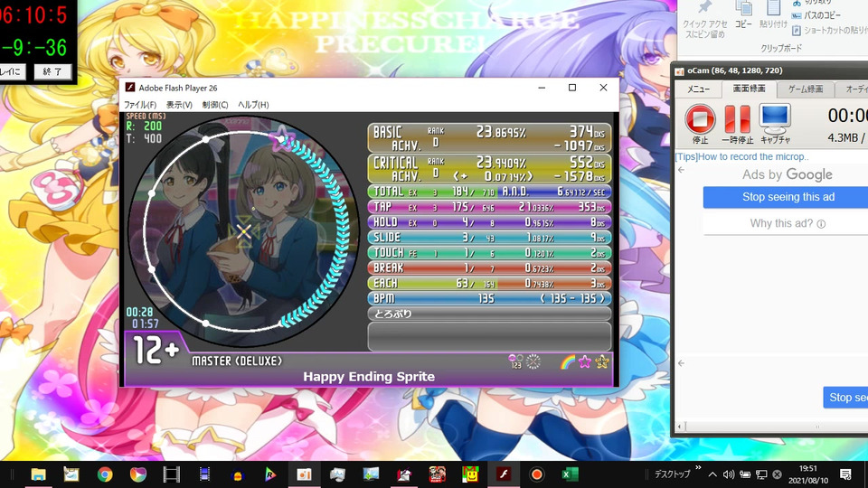This screenshot has width=868, height=488.
Task: Open File Explorer from the taskbar
Action: 38,474
